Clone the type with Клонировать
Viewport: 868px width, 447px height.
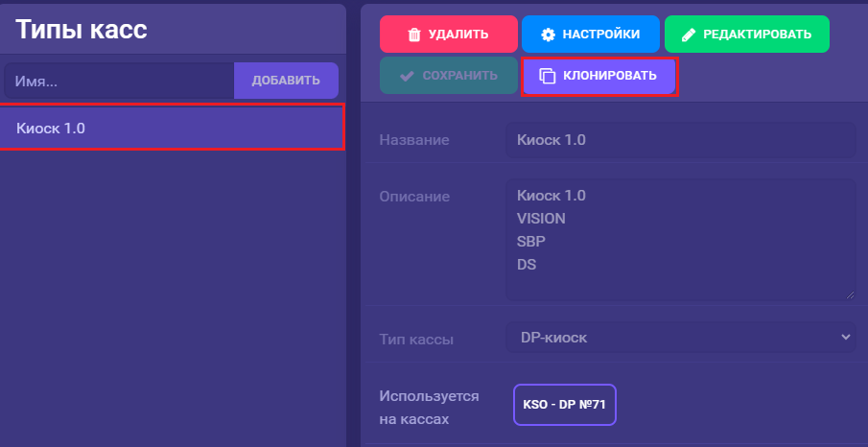click(x=598, y=76)
